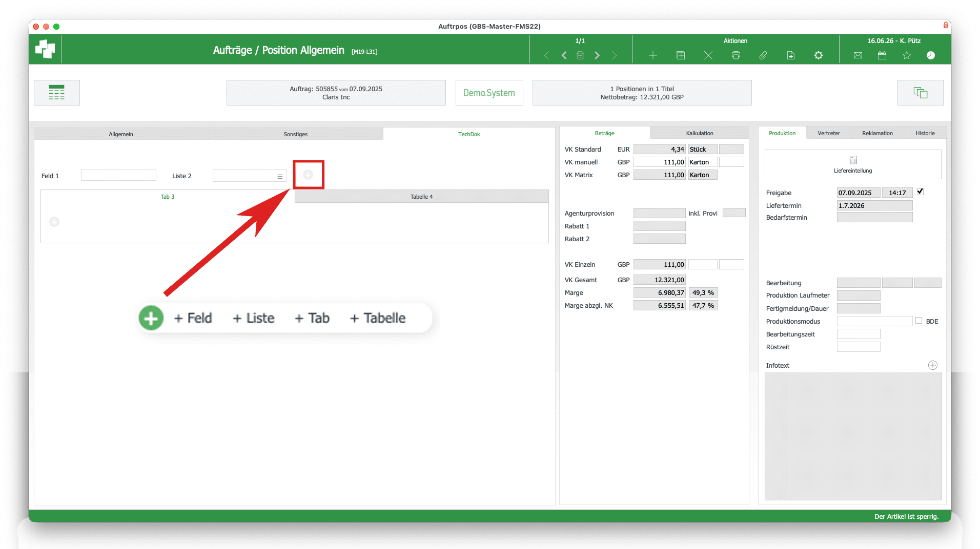The image size is (980, 549).
Task: Open the settings gear in Aktionen
Action: click(x=819, y=55)
